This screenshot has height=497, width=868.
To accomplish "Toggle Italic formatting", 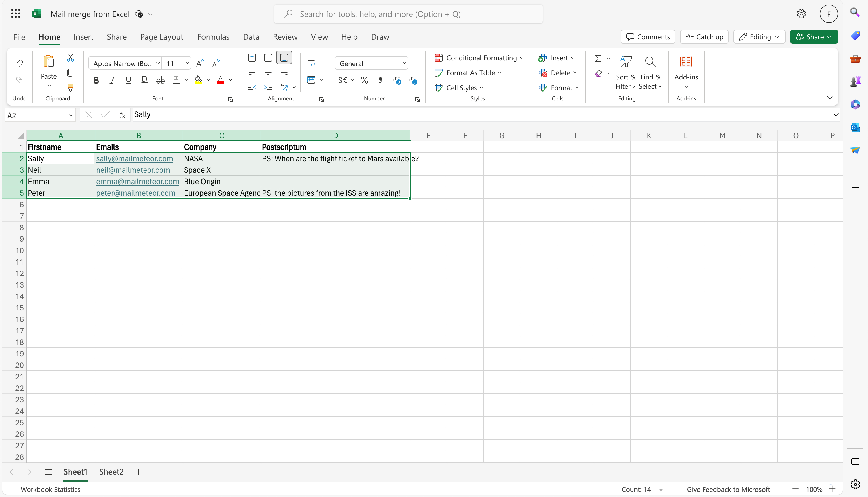I will tap(112, 80).
